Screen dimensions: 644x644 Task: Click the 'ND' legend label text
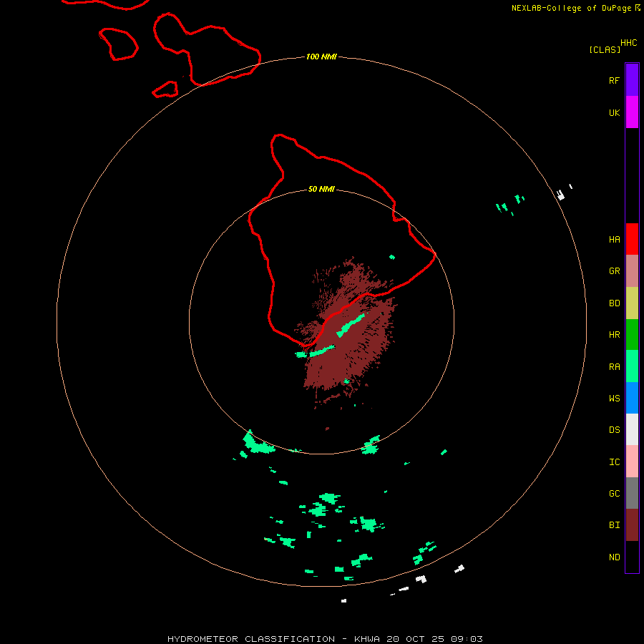point(614,557)
